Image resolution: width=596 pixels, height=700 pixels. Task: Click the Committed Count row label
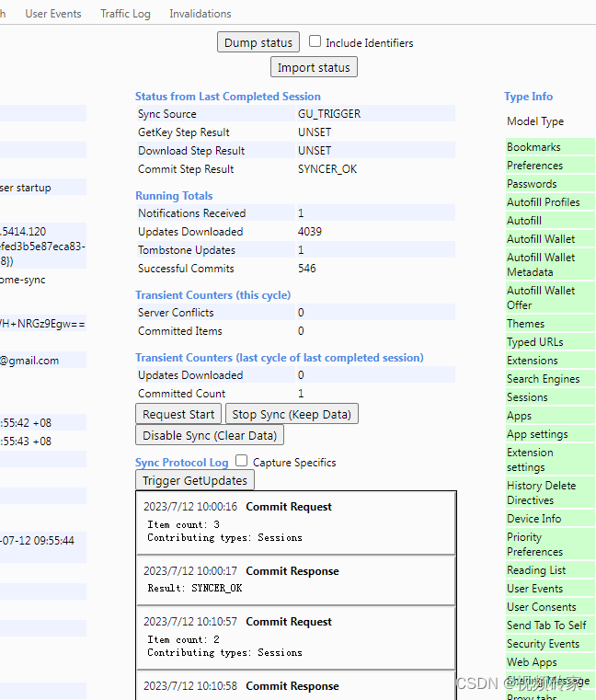[182, 394]
